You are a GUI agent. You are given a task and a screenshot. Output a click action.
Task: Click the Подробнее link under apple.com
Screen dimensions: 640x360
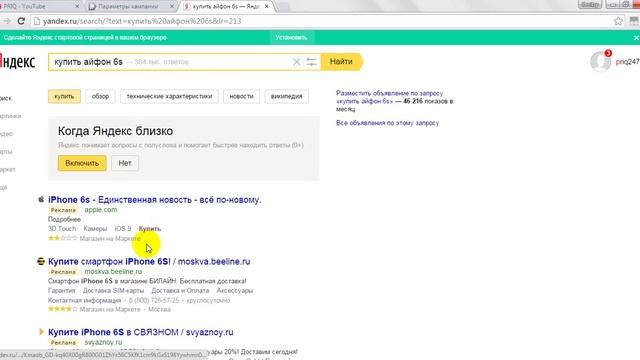pyautogui.click(x=64, y=219)
